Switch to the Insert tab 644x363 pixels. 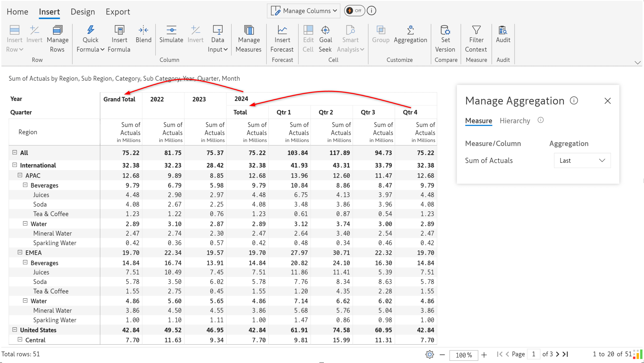coord(49,12)
